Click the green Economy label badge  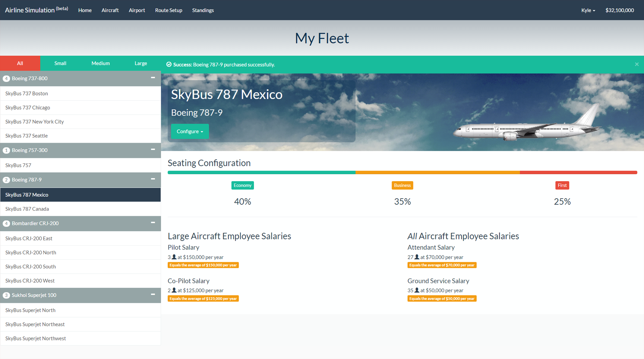point(242,185)
